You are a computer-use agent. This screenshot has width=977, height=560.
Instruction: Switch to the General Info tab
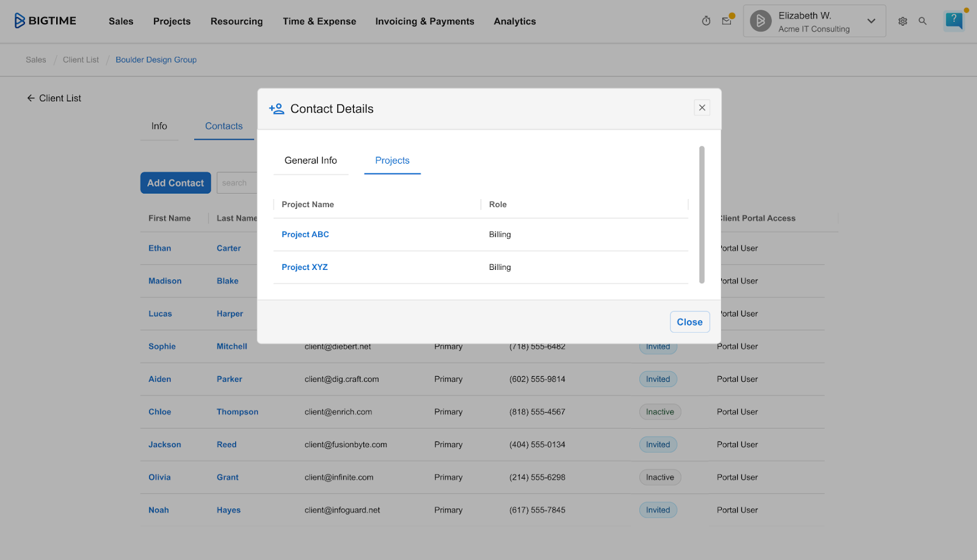[310, 160]
